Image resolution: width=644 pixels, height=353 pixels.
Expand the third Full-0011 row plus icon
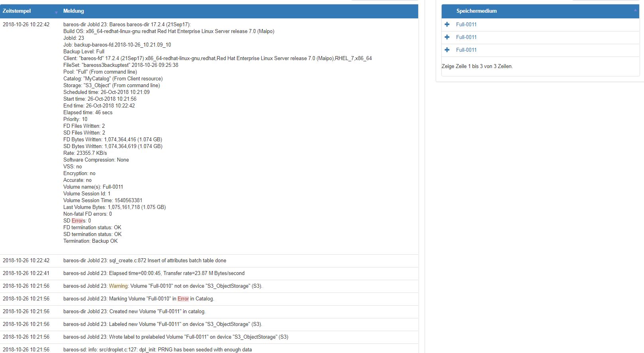pos(447,50)
